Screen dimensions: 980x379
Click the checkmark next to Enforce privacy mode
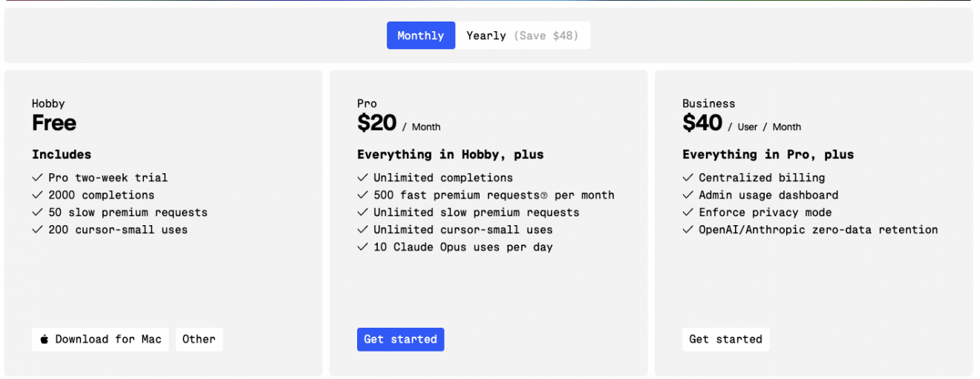click(687, 213)
